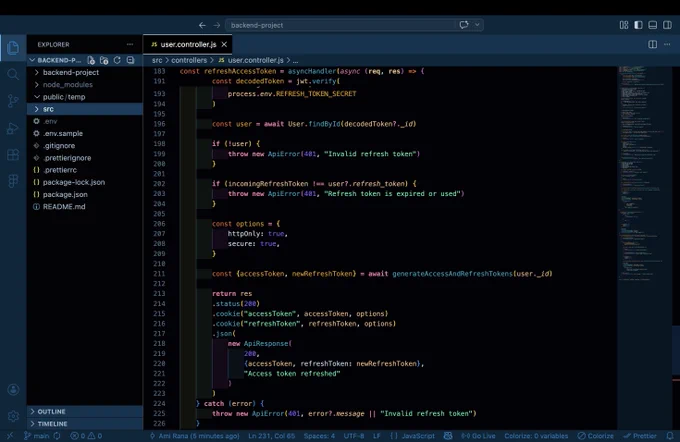Expand the src folder
The width and height of the screenshot is (680, 442).
[85, 109]
